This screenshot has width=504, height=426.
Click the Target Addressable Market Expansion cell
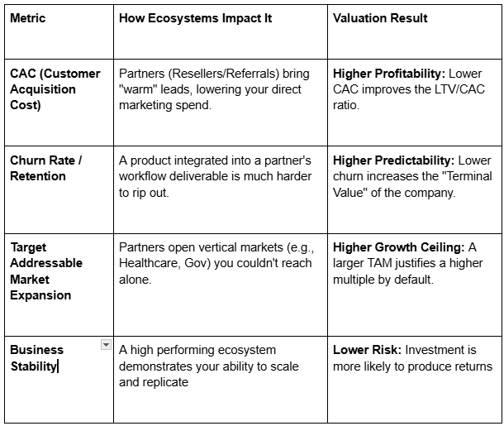[x=46, y=270]
